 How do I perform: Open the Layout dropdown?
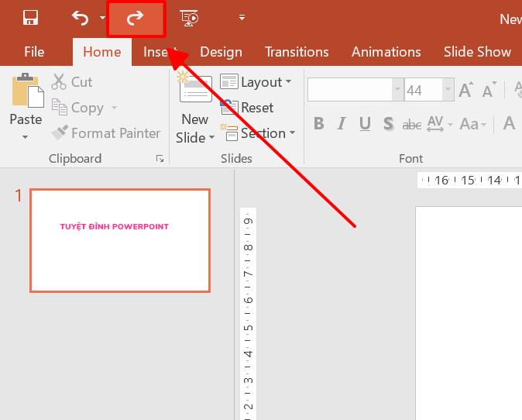coord(256,82)
